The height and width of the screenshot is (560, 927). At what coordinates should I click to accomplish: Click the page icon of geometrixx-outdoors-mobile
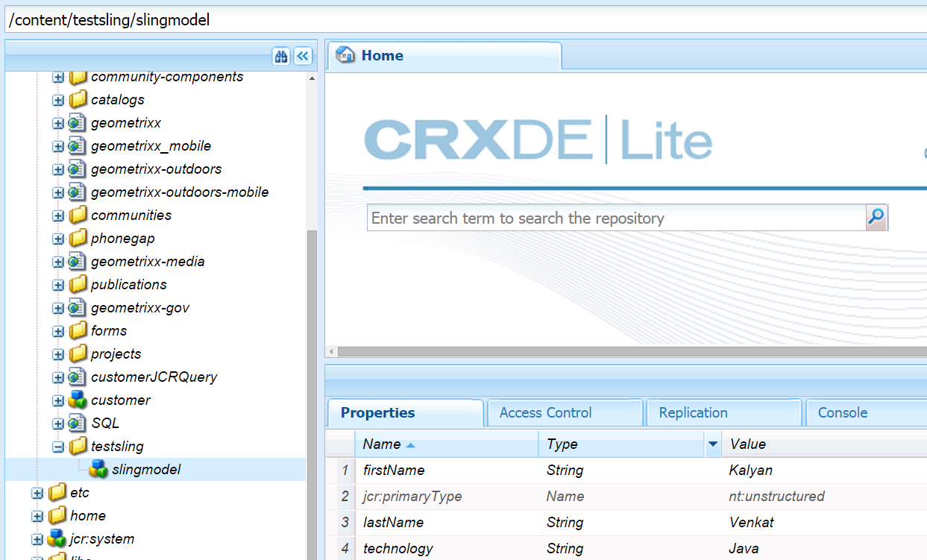point(78,192)
